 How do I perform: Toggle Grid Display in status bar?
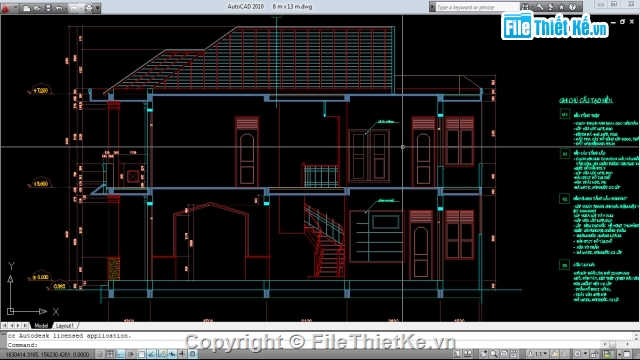click(x=110, y=355)
